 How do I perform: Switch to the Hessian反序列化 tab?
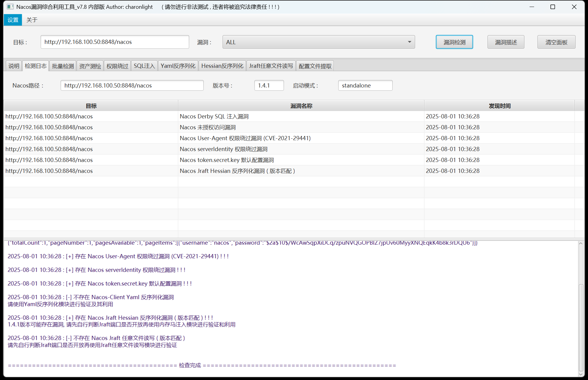[222, 66]
